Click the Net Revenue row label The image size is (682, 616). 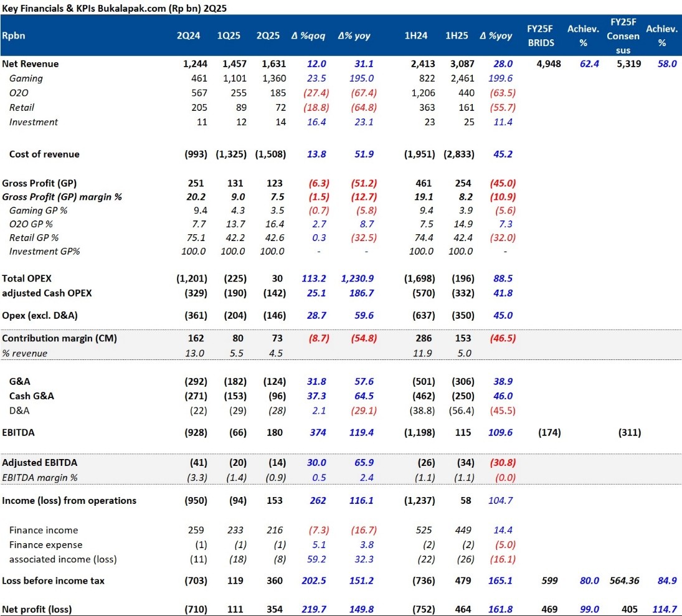coord(31,64)
